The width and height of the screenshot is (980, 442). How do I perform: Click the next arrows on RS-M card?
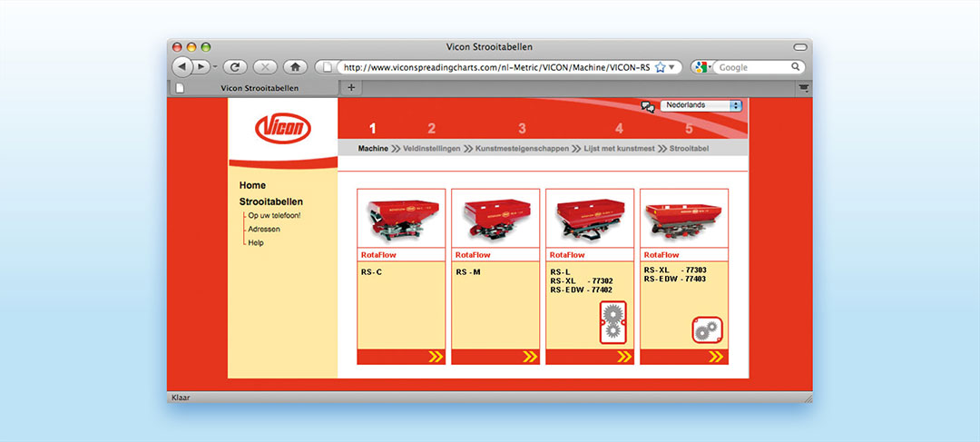530,357
